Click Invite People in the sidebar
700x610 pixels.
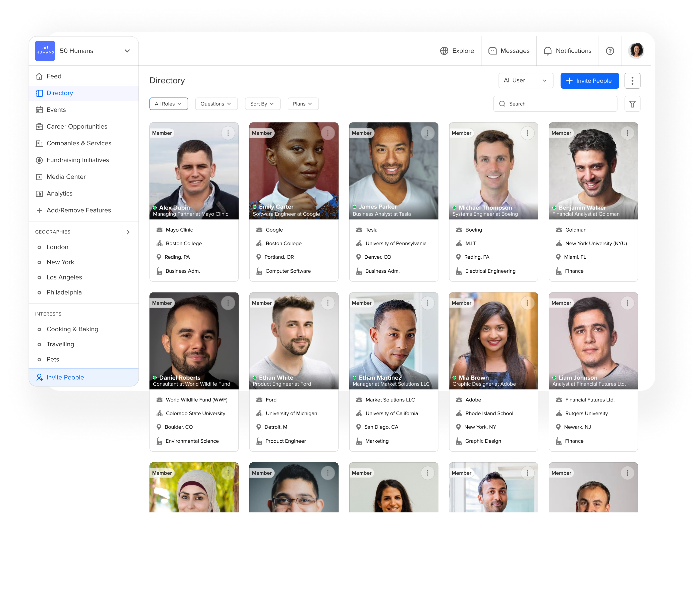[83, 377]
